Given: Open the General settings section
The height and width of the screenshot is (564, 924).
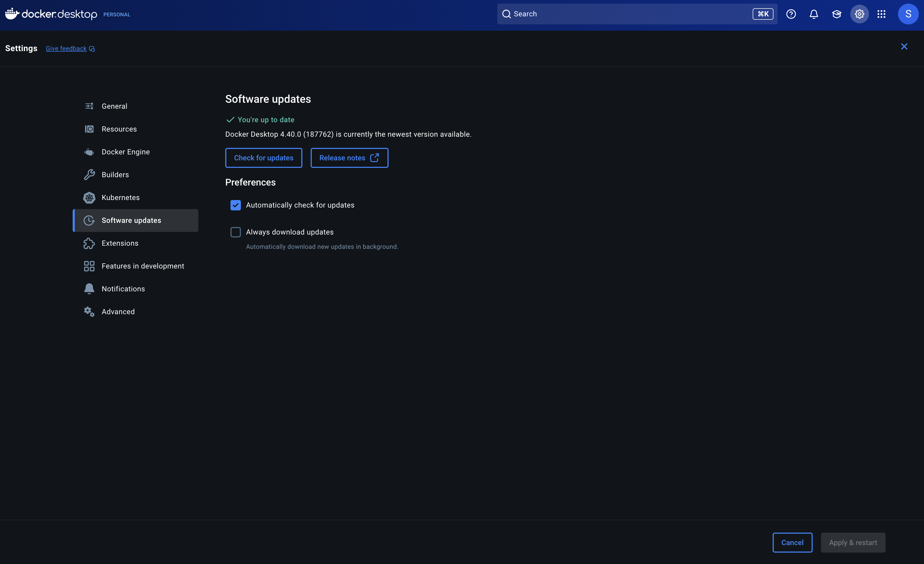Looking at the screenshot, I should [x=136, y=106].
